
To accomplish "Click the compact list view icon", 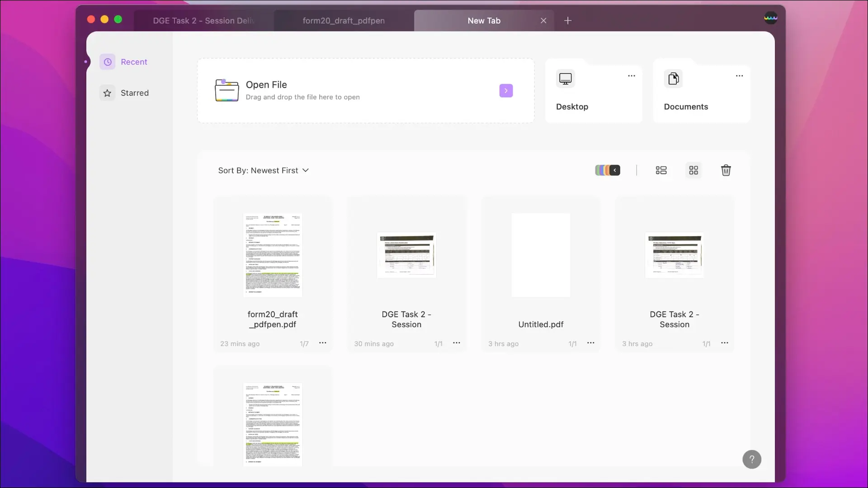I will (661, 170).
